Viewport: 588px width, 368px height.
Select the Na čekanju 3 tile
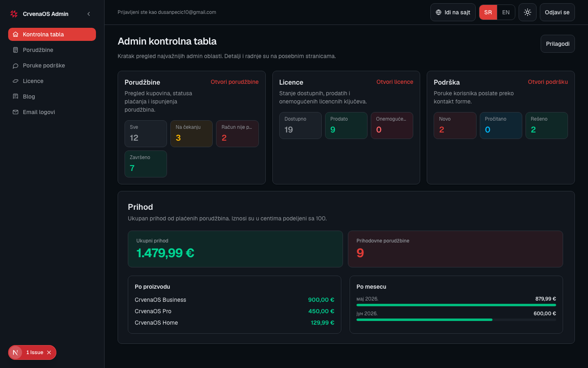(192, 134)
